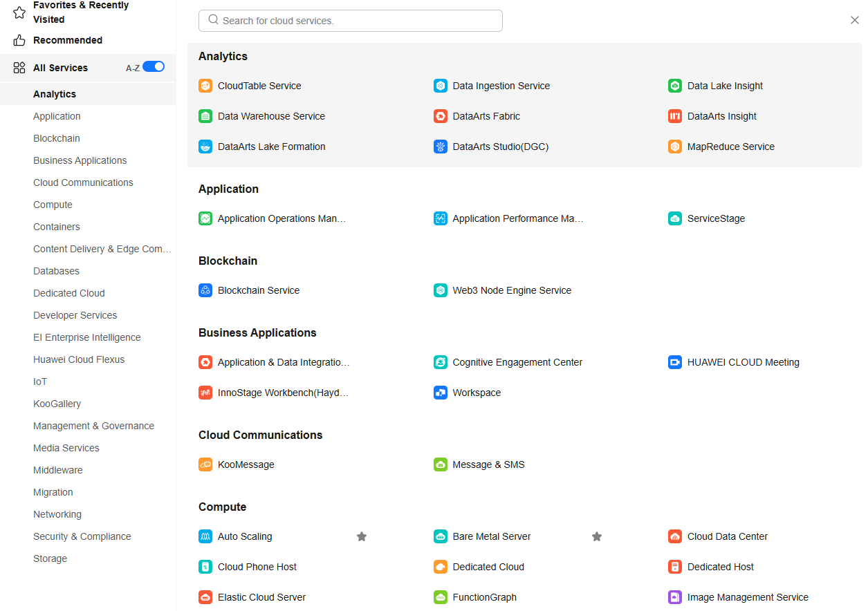This screenshot has height=611, width=868.
Task: Click the Web3 Node Engine Service icon
Action: (x=441, y=290)
